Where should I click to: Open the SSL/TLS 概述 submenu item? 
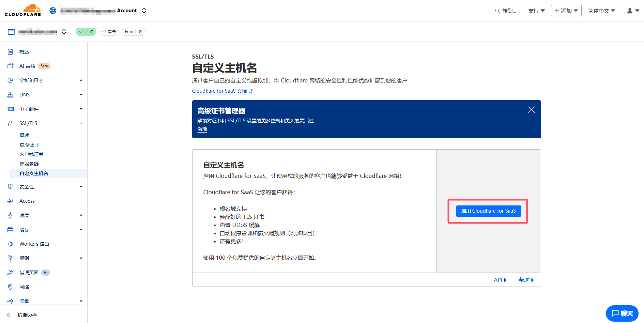click(24, 135)
